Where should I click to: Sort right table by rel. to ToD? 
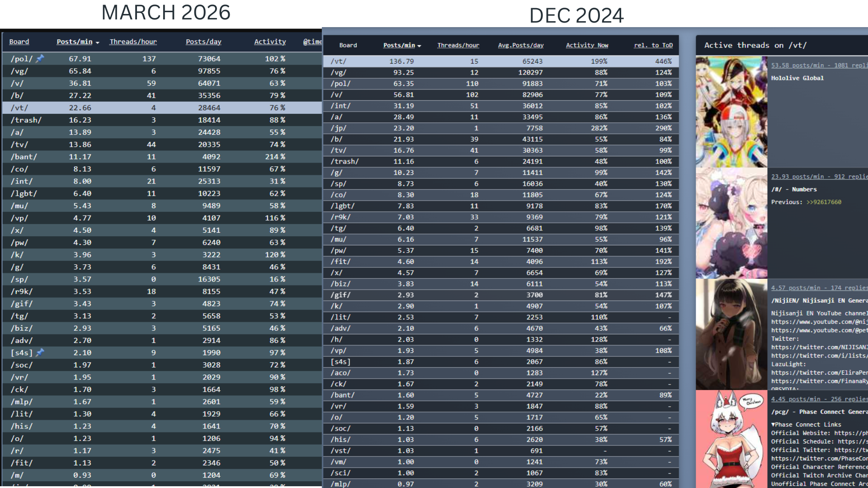click(653, 45)
